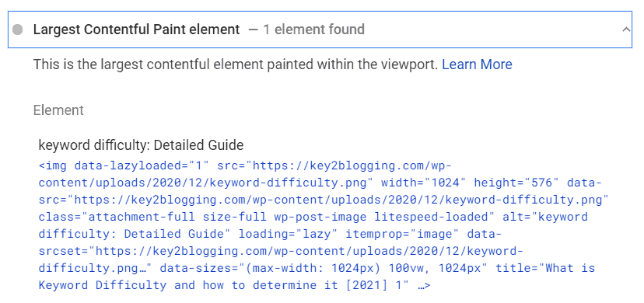Click the width="1024" attribute in snippet
Viewport: 644px width, 303px height.
point(420,183)
